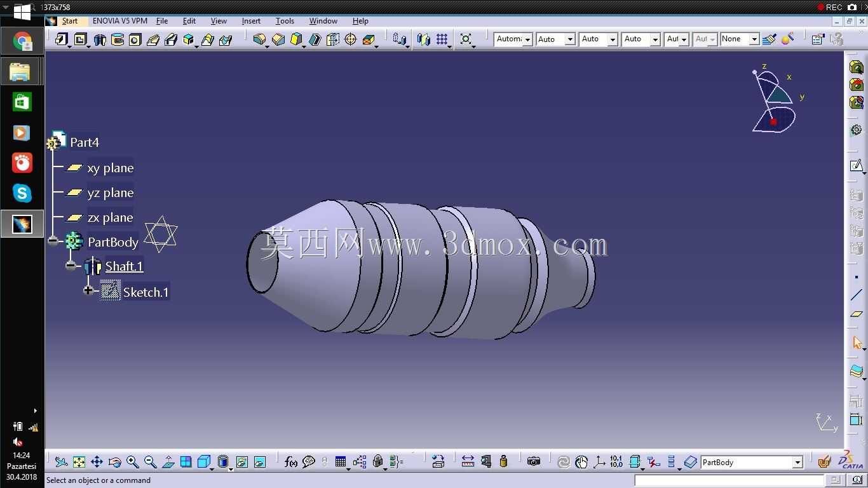Viewport: 868px width, 488px height.
Task: Click the command input field in the status bar
Action: click(729, 480)
